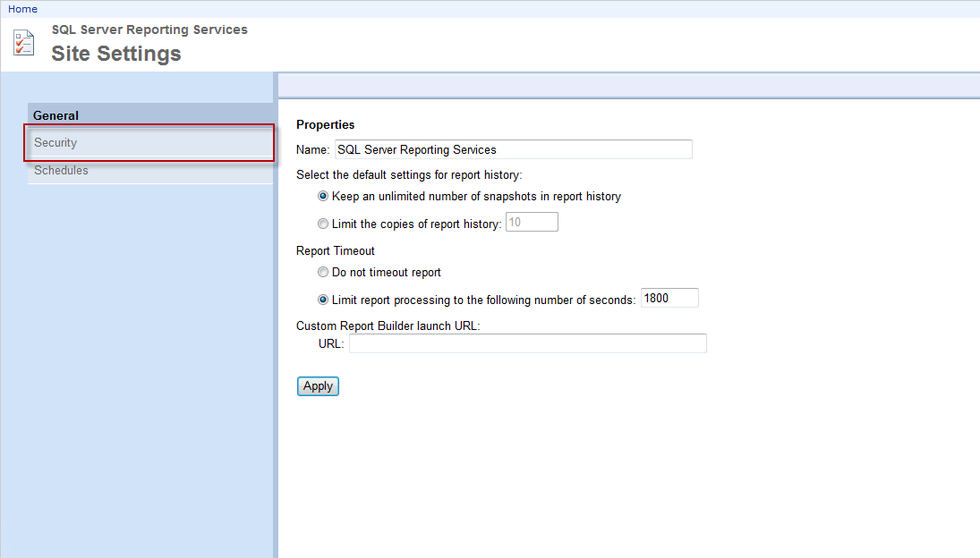The width and height of the screenshot is (980, 558).
Task: Click the Apply button
Action: 318,386
